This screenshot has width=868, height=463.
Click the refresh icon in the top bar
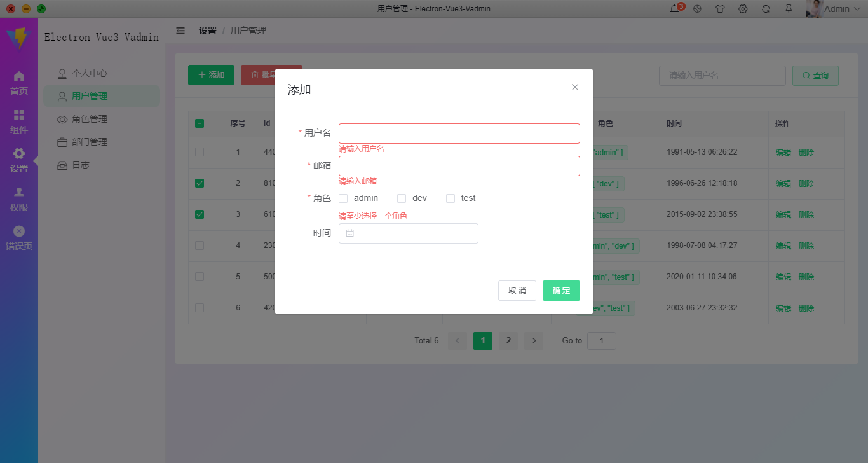click(766, 8)
